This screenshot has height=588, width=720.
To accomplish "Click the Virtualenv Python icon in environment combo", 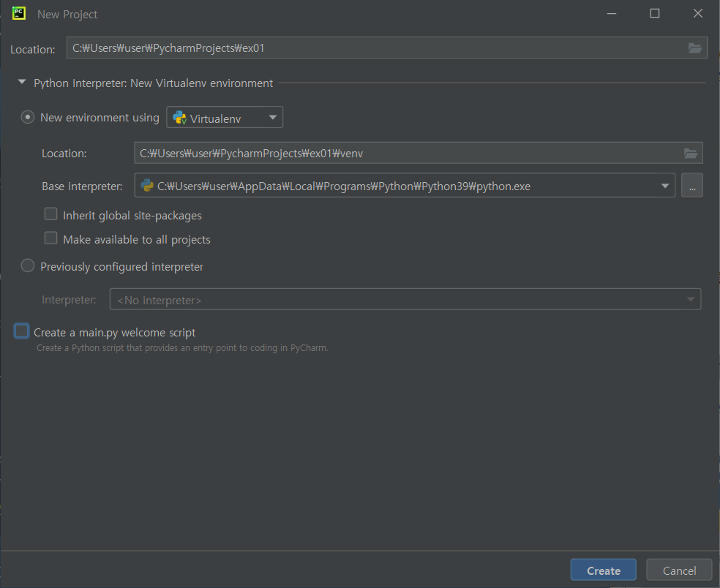I will point(179,118).
